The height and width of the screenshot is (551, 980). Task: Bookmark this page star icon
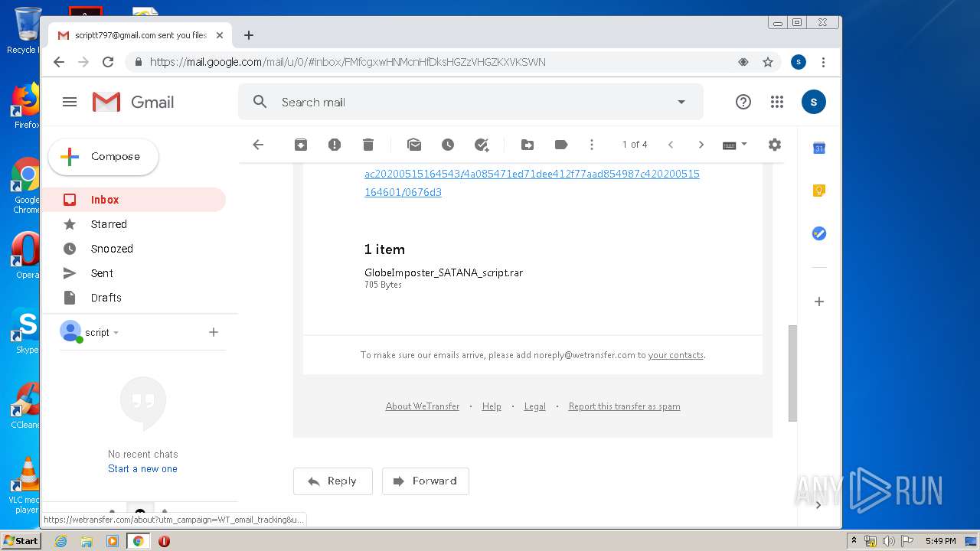click(x=768, y=62)
